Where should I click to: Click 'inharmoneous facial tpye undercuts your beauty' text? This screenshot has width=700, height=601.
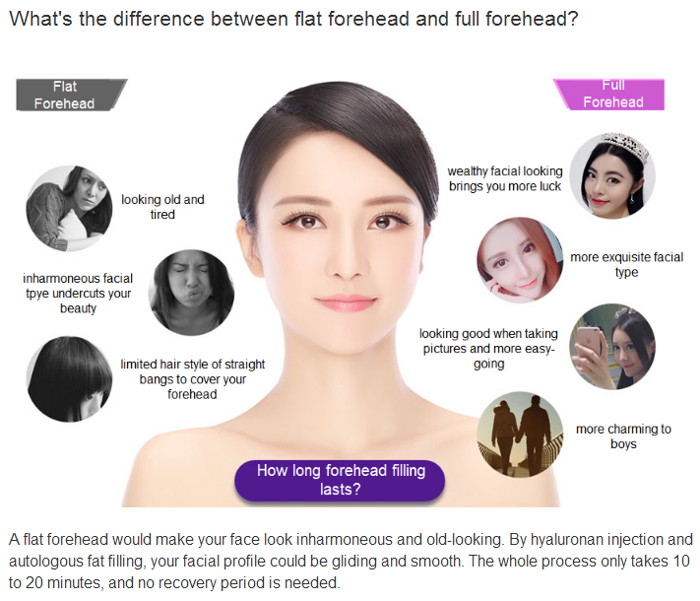[78, 294]
